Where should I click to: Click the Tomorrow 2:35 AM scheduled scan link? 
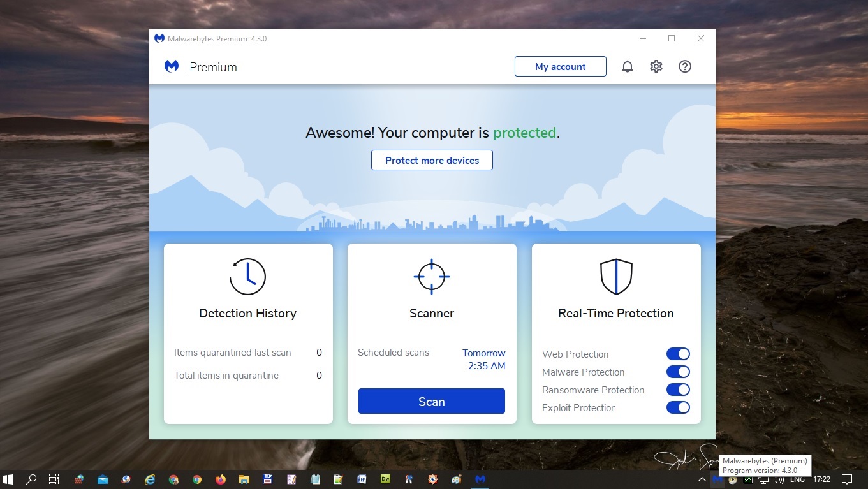(484, 359)
